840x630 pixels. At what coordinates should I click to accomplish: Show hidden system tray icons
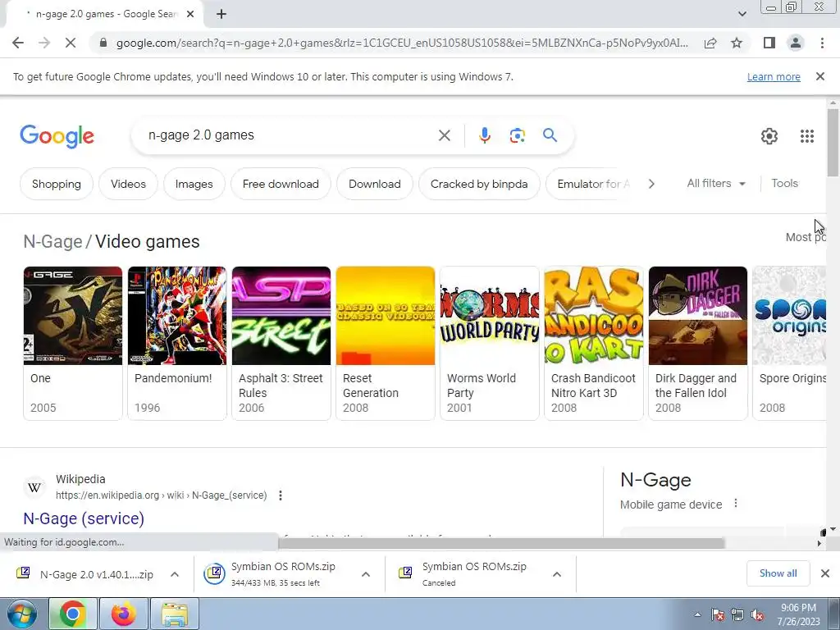pyautogui.click(x=697, y=614)
